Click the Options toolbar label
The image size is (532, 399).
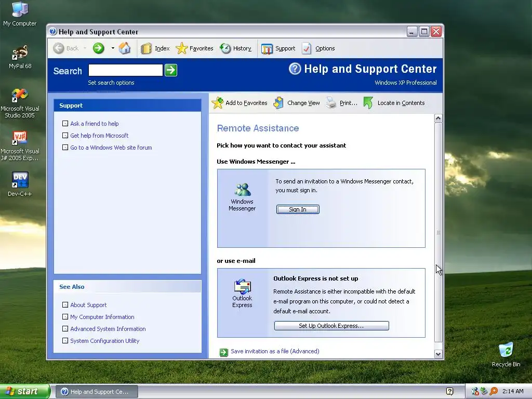pyautogui.click(x=325, y=48)
